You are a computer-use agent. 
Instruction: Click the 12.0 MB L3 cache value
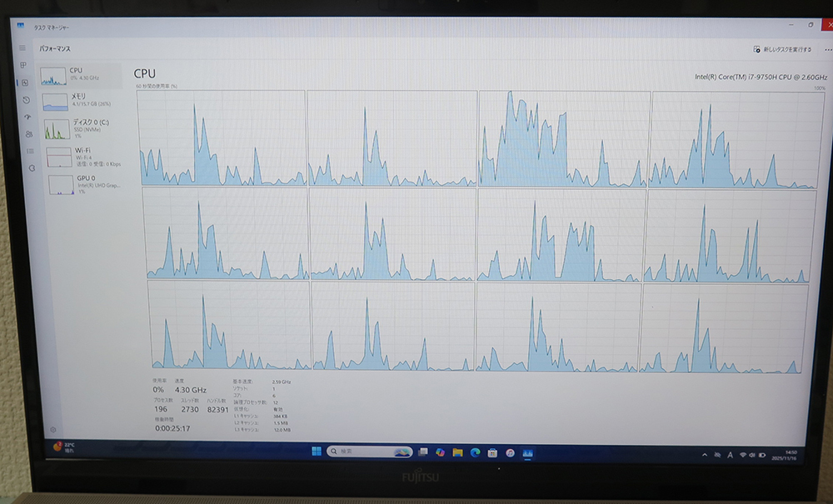[x=282, y=430]
